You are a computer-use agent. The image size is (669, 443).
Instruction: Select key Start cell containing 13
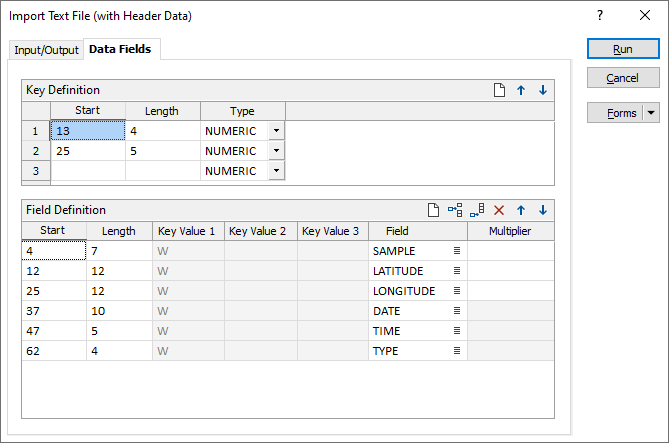point(88,131)
